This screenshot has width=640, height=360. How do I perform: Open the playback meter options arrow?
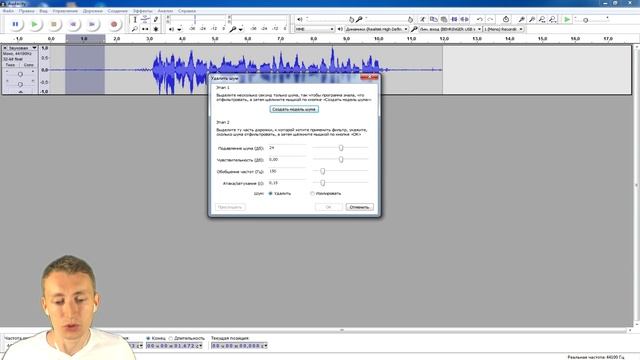click(179, 29)
